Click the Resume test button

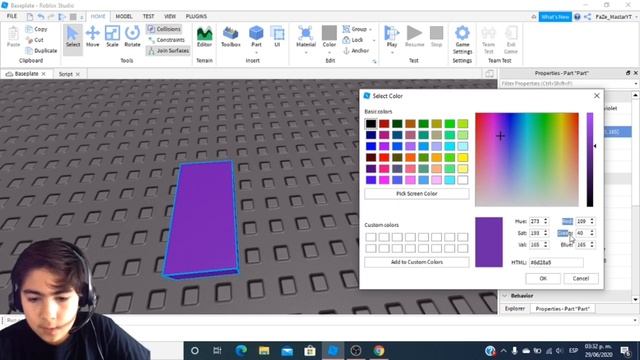click(414, 37)
